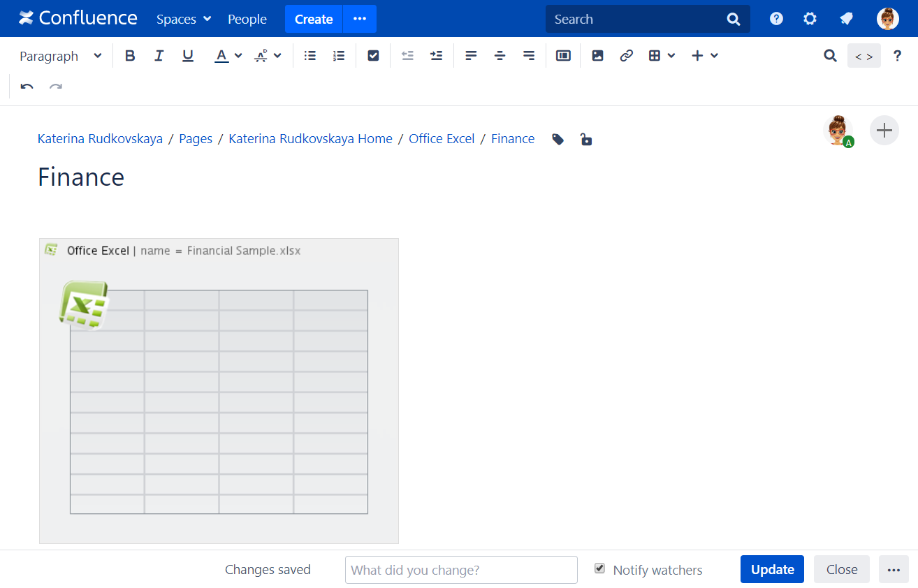Toggle the Notify watchers checkbox

point(599,568)
